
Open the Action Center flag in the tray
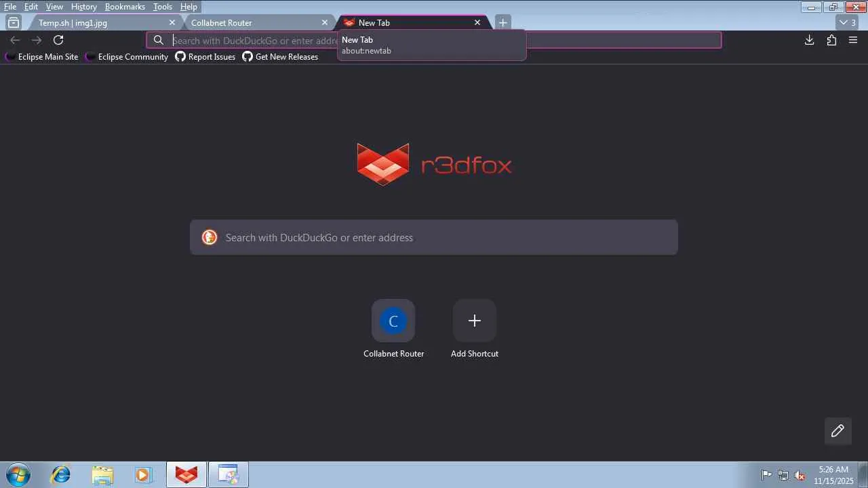click(766, 475)
